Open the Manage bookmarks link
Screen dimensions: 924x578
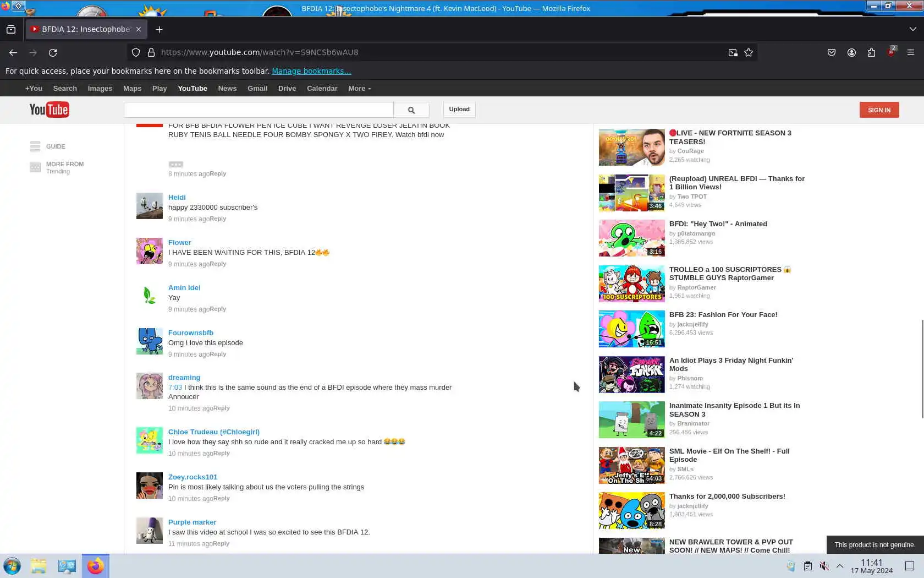[311, 71]
